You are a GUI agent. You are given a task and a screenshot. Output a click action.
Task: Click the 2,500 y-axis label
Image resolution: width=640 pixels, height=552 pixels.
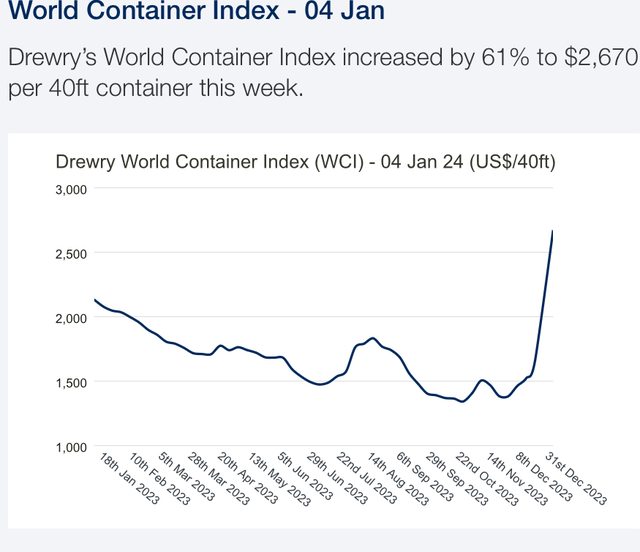[x=71, y=254]
